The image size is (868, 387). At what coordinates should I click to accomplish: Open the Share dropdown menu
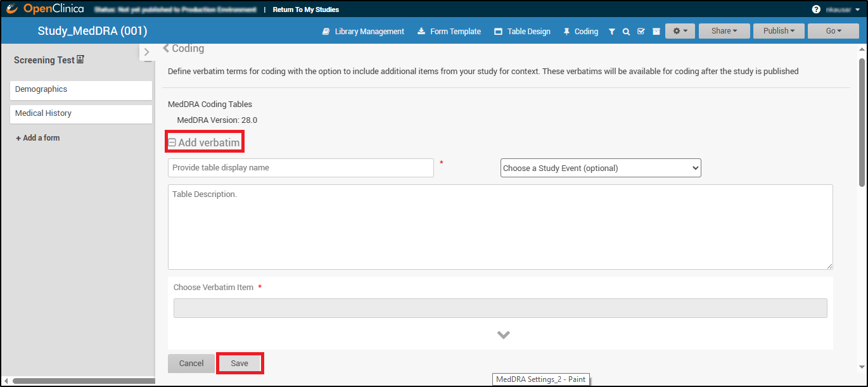[724, 31]
